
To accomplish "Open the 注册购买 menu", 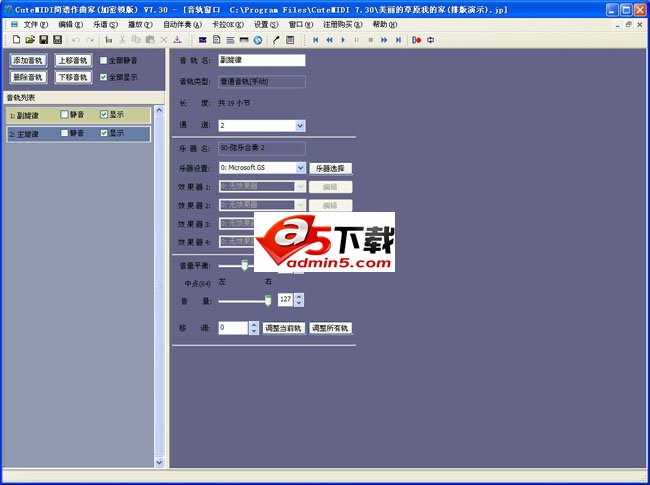I will [343, 24].
